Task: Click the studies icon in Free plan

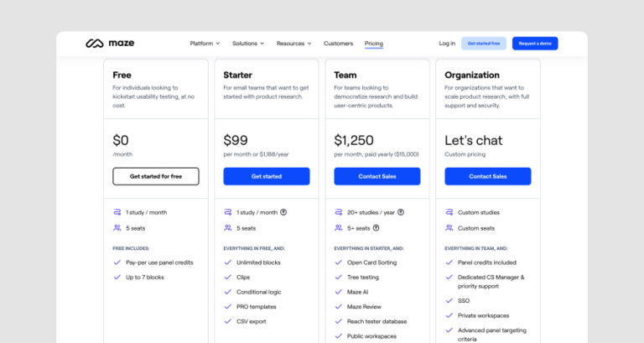Action: click(117, 212)
